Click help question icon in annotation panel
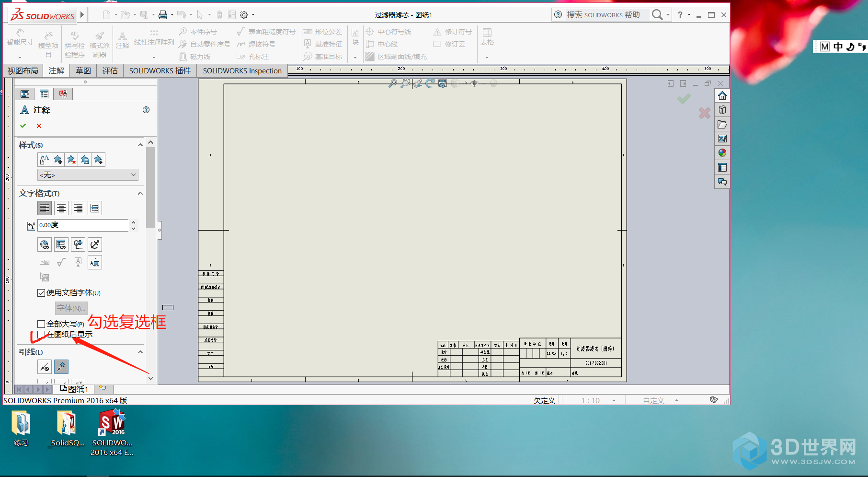The height and width of the screenshot is (477, 868). tap(146, 110)
